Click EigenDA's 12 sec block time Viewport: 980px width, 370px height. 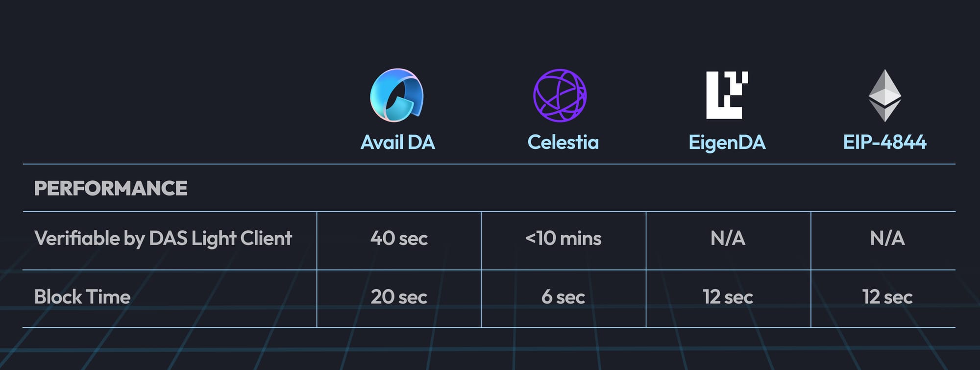tap(728, 297)
